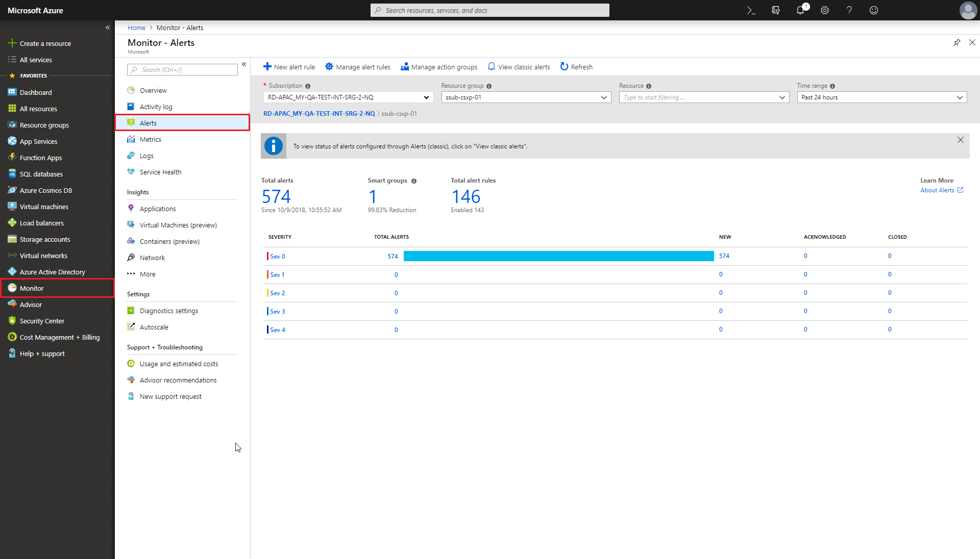Open Cloud Shell from the top bar

pos(751,10)
